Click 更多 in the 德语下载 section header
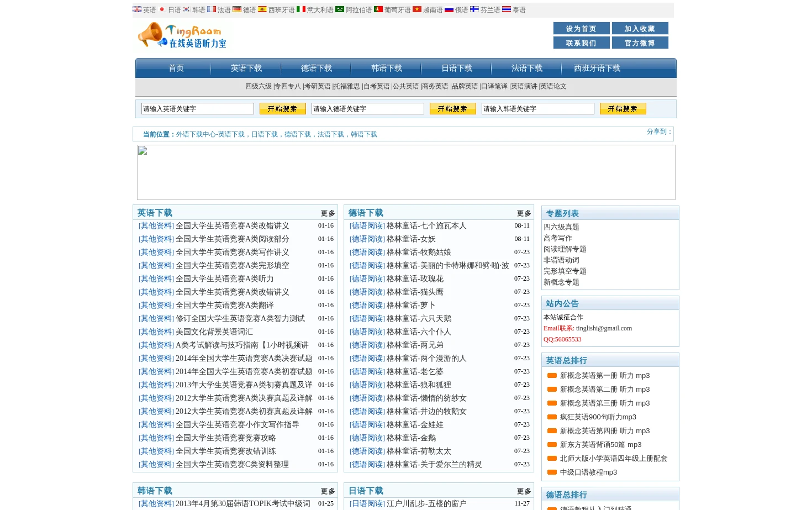 524,213
